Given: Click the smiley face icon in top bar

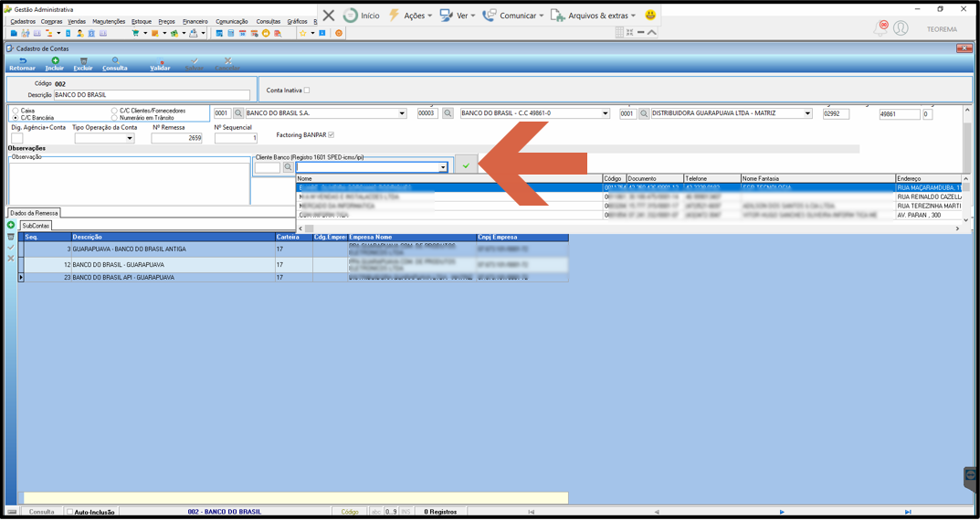Looking at the screenshot, I should tap(650, 15).
